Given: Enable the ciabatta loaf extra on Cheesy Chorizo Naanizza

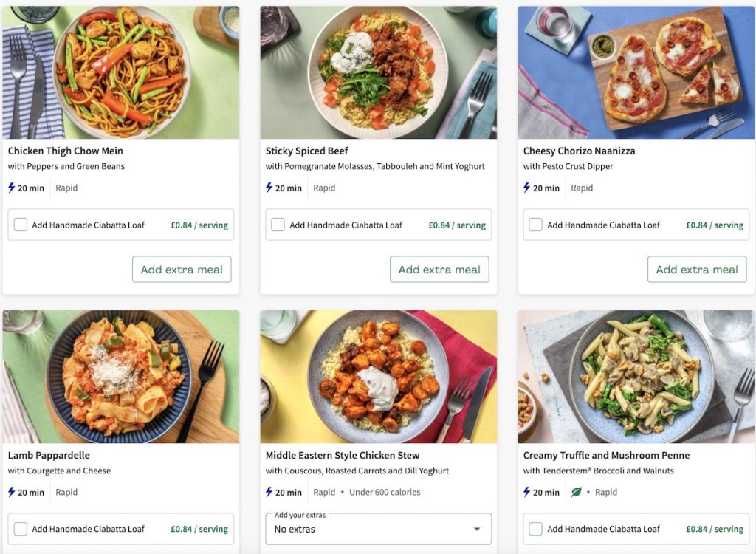Looking at the screenshot, I should 535,225.
